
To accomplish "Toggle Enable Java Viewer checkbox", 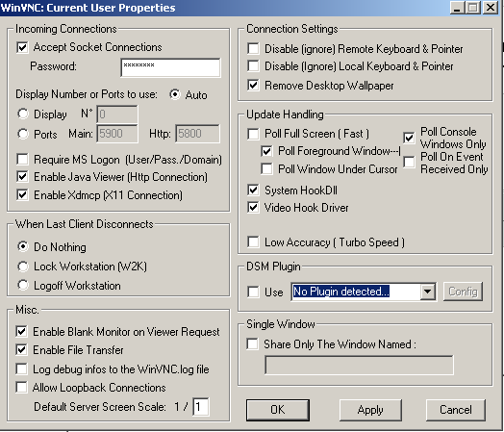I will (x=22, y=176).
